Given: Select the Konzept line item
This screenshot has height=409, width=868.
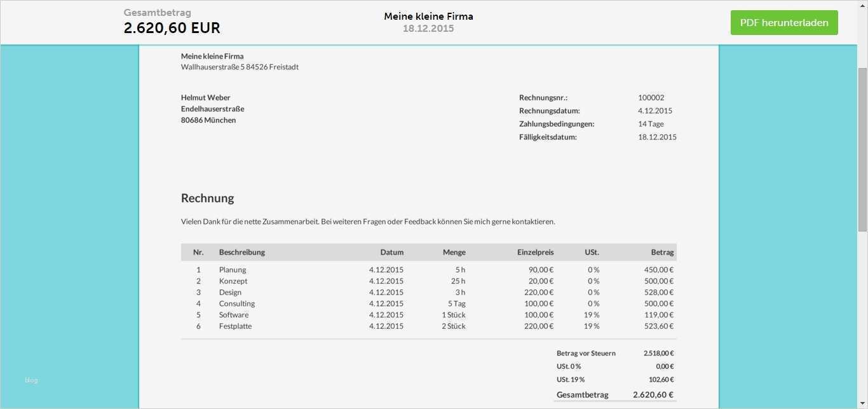Looking at the screenshot, I should coord(233,281).
